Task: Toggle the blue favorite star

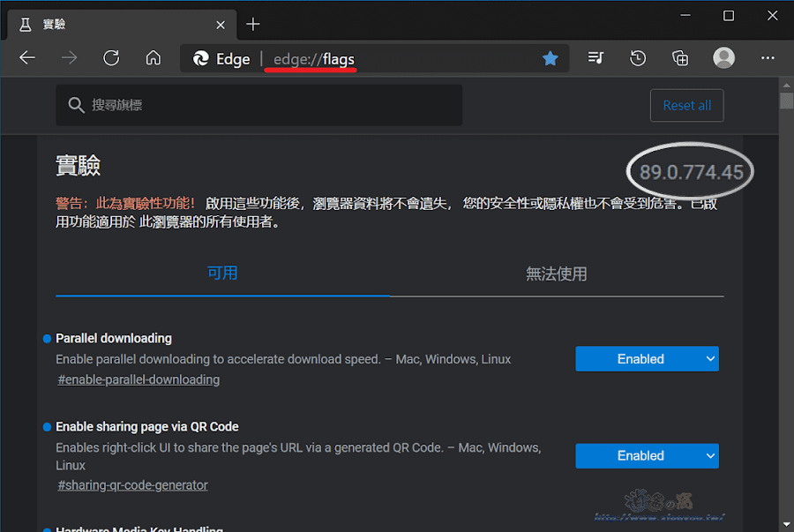Action: pyautogui.click(x=551, y=59)
